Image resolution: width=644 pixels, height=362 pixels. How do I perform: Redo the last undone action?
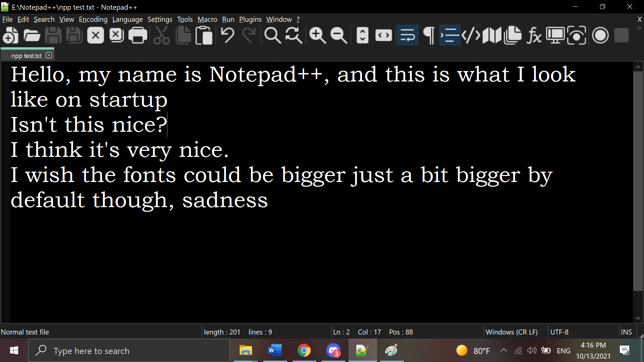pyautogui.click(x=249, y=35)
